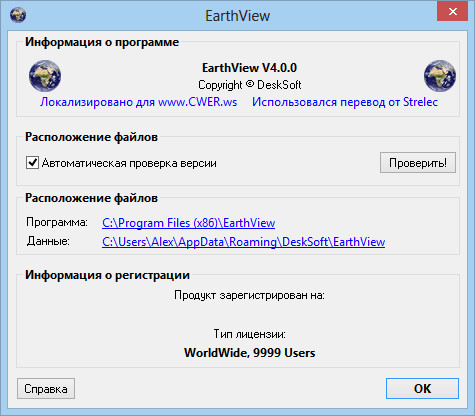Click the Проверить! button

[418, 163]
